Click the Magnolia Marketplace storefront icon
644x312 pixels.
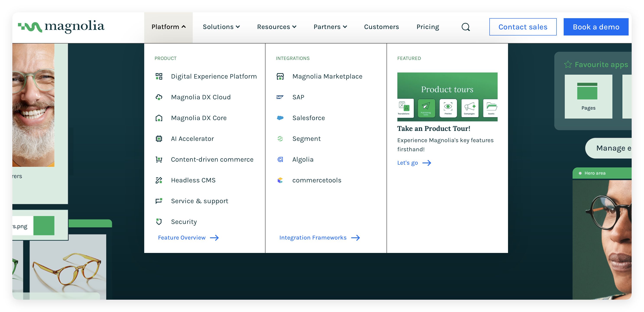[x=280, y=76]
